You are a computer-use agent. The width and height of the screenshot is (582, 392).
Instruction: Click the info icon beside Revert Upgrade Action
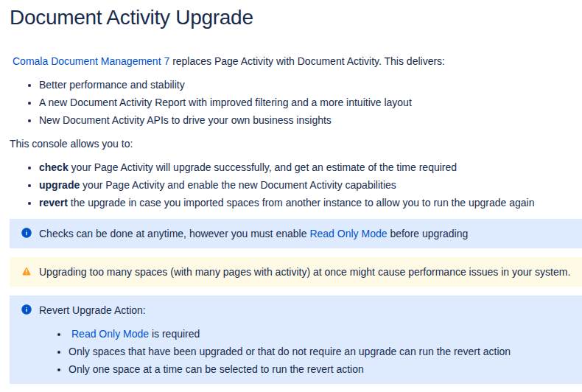27,310
